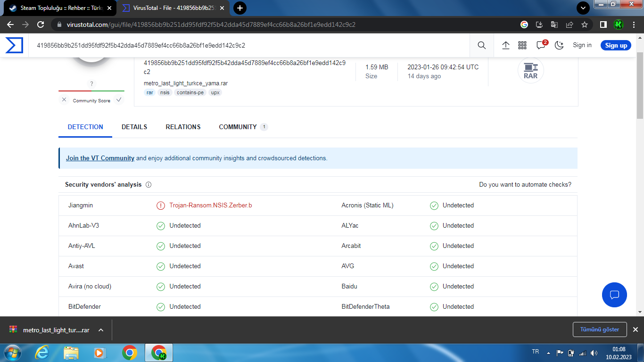The height and width of the screenshot is (362, 644).
Task: Open the browser side panel icon
Action: pos(603,25)
